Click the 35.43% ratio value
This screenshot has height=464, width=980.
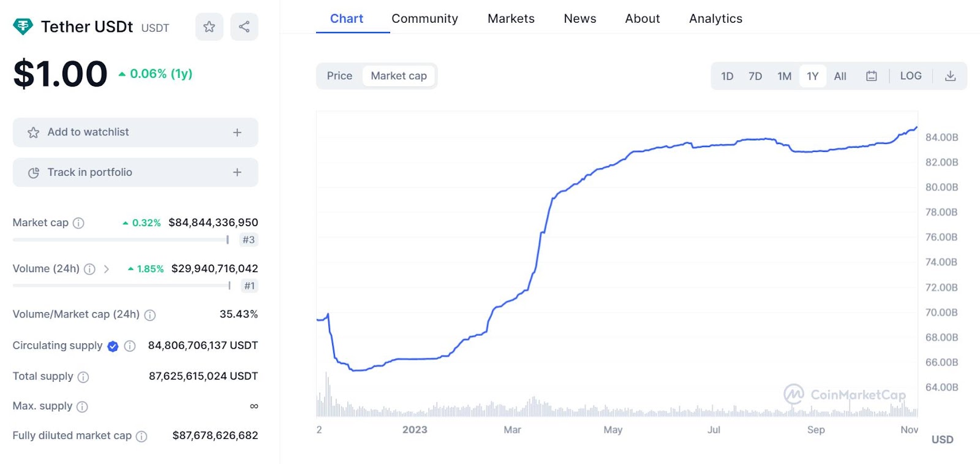[239, 314]
